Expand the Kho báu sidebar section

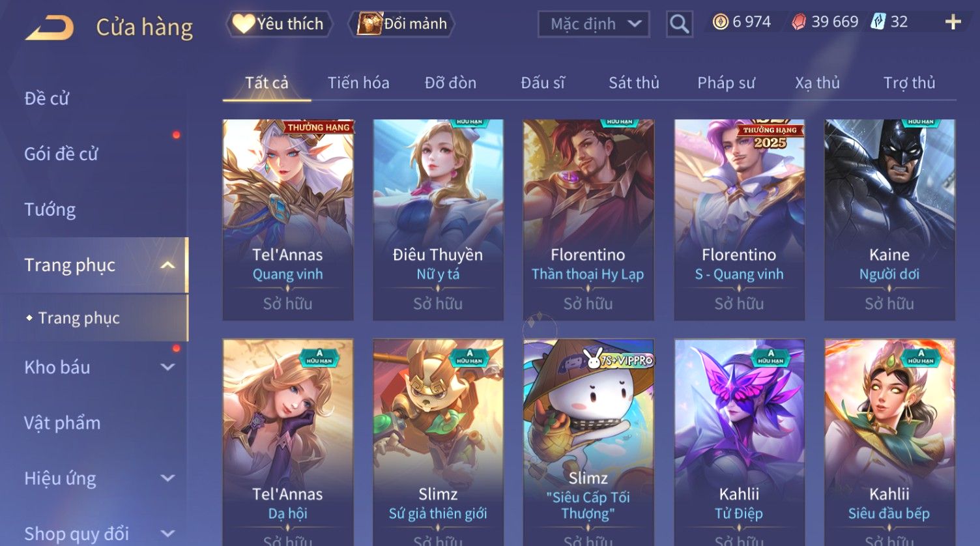tap(167, 367)
